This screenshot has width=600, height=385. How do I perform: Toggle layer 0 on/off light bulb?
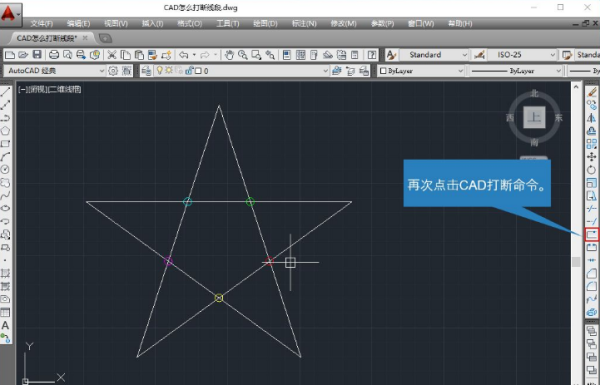[x=160, y=70]
